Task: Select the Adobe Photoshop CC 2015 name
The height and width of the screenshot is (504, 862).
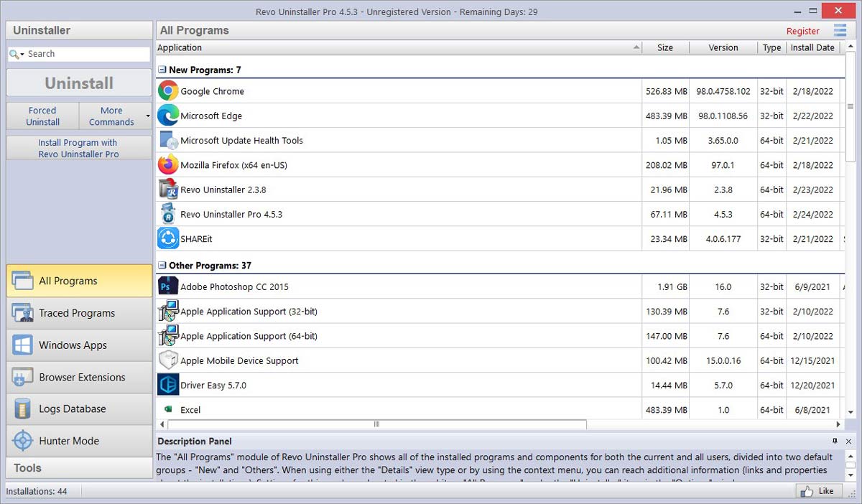Action: pos(234,286)
